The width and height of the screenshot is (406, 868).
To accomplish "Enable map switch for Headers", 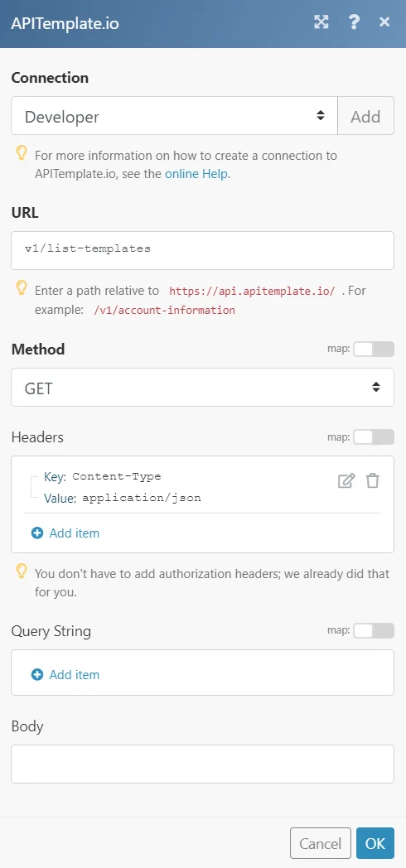I will [374, 436].
